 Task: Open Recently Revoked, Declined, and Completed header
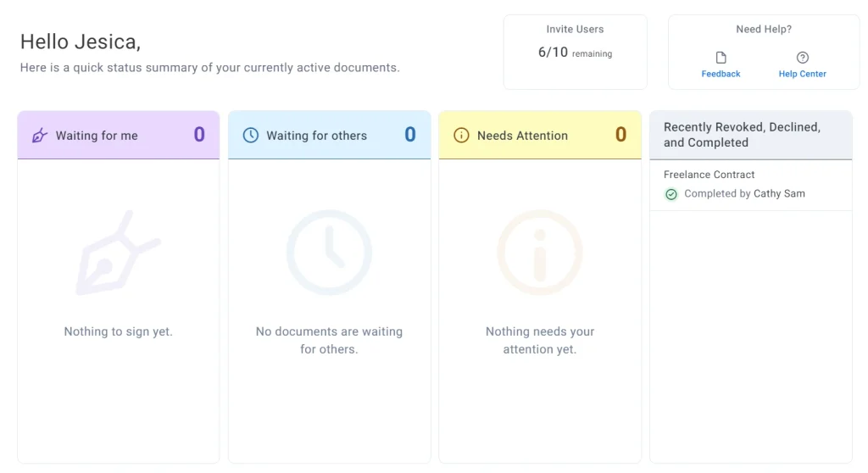pos(751,135)
